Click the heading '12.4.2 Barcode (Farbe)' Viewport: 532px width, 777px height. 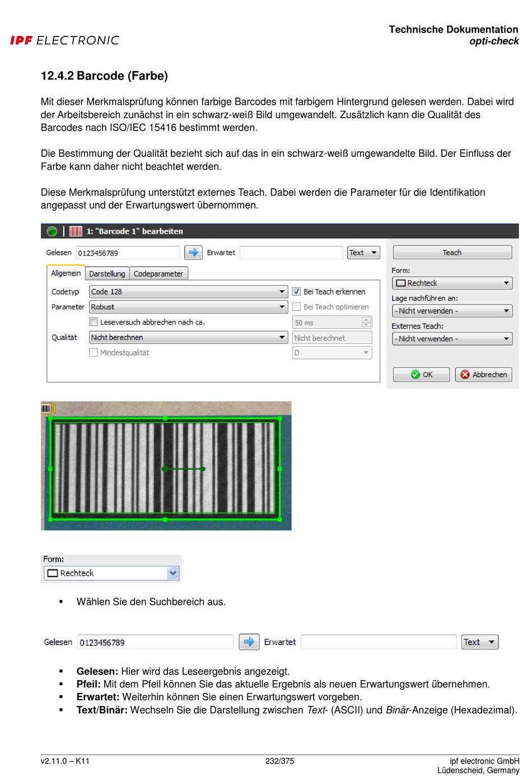104,76
